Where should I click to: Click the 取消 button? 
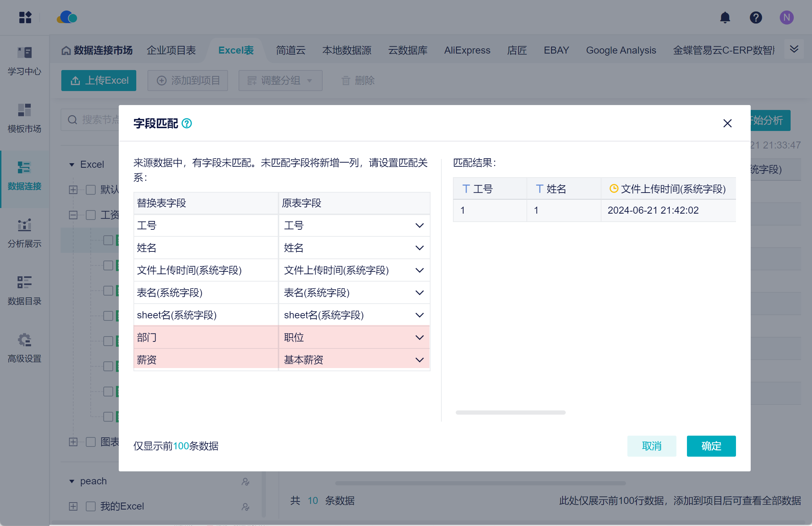point(651,446)
